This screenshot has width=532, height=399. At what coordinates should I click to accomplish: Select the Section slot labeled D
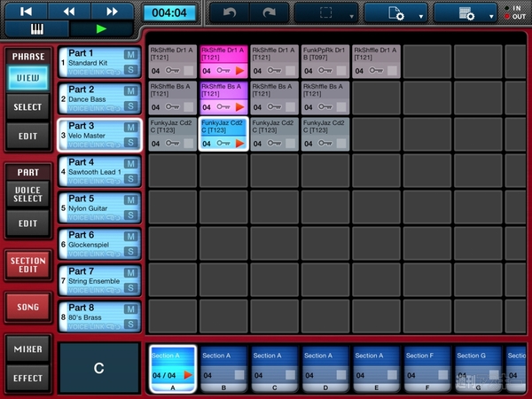(x=325, y=369)
